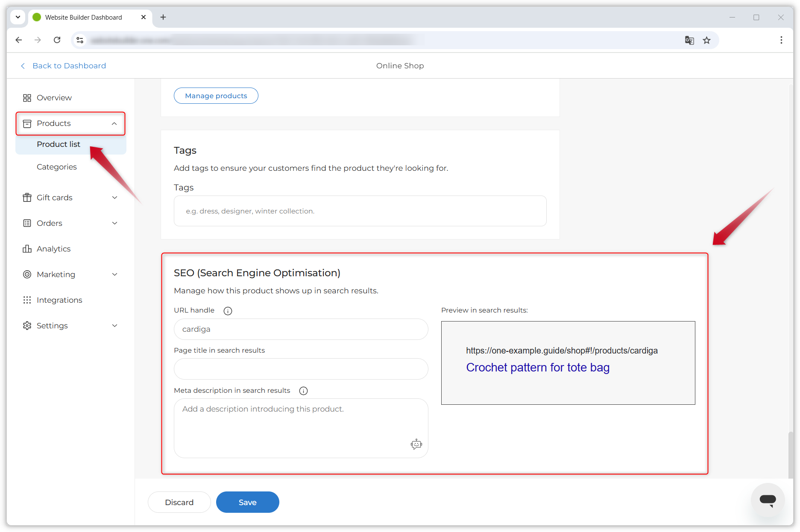Click the Meta description info icon
Viewport: 800px width, 532px height.
[303, 391]
